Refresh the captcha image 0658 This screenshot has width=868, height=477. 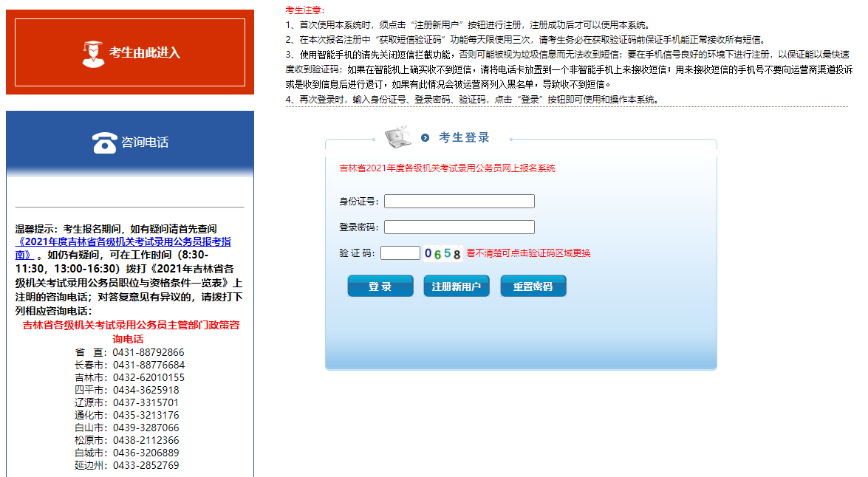tap(442, 253)
